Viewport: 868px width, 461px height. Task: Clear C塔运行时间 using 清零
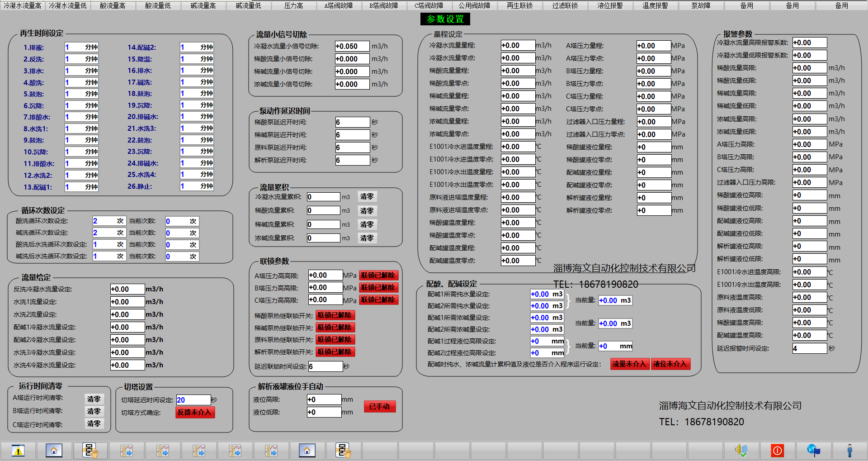(x=94, y=423)
